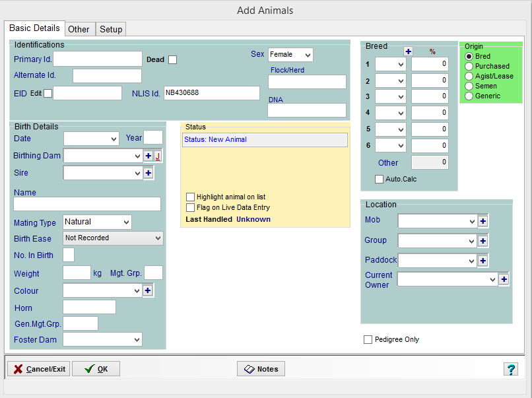Click the Primary Id input field

coord(98,59)
